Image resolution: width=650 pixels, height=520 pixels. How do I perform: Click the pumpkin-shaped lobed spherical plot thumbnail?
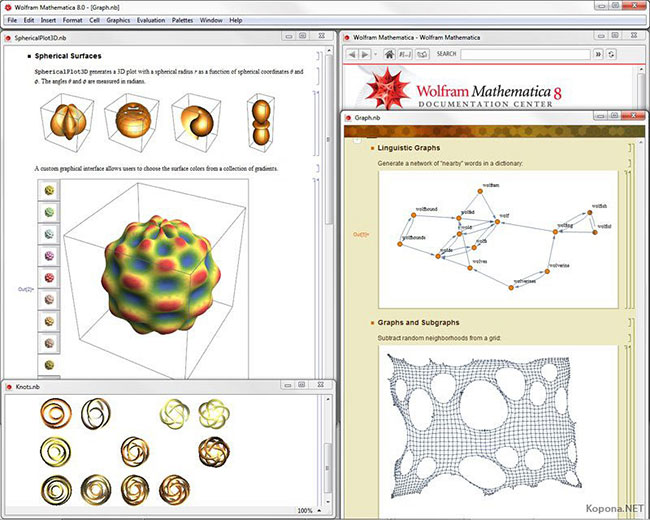point(67,122)
